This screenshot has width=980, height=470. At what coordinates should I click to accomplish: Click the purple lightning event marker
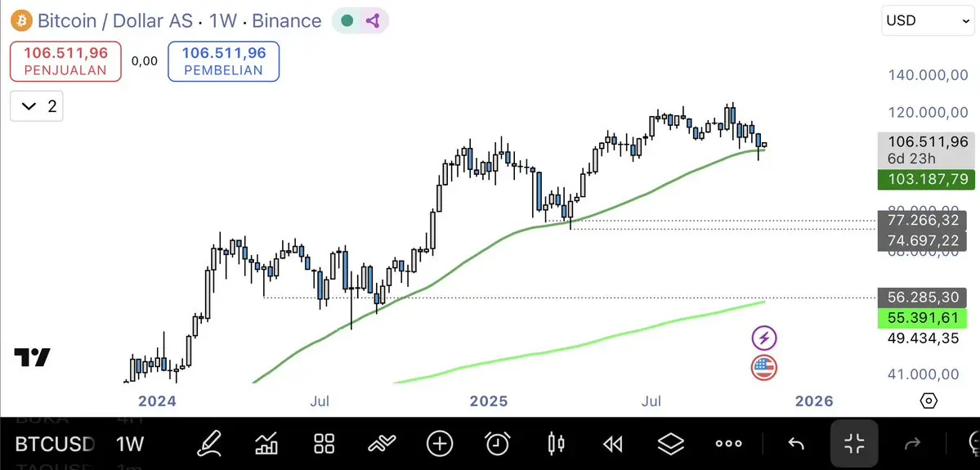point(763,338)
